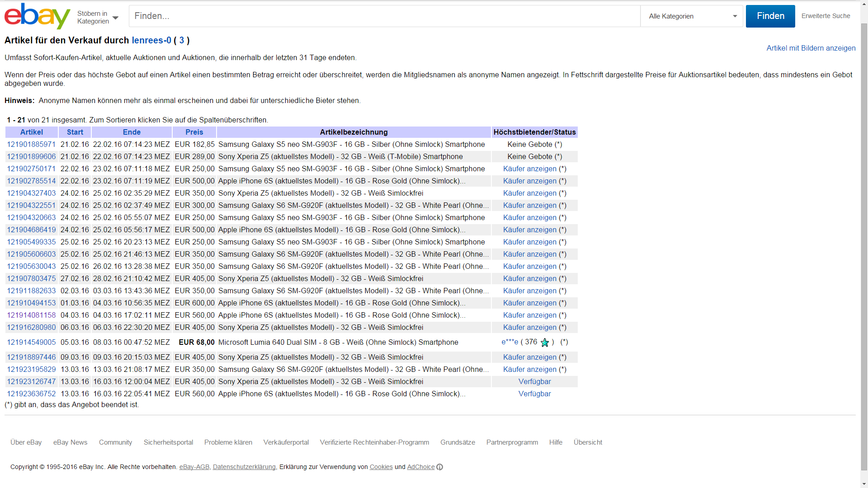Click bidder e***e link

click(510, 342)
